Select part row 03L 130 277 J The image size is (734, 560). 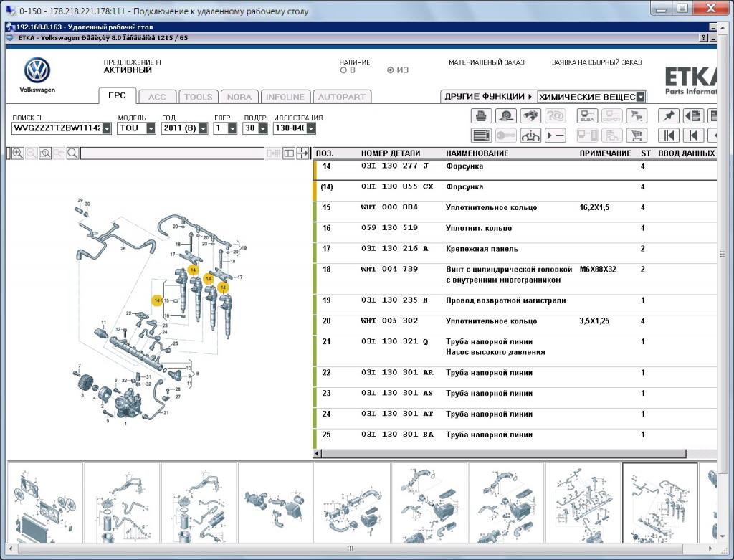pos(515,171)
